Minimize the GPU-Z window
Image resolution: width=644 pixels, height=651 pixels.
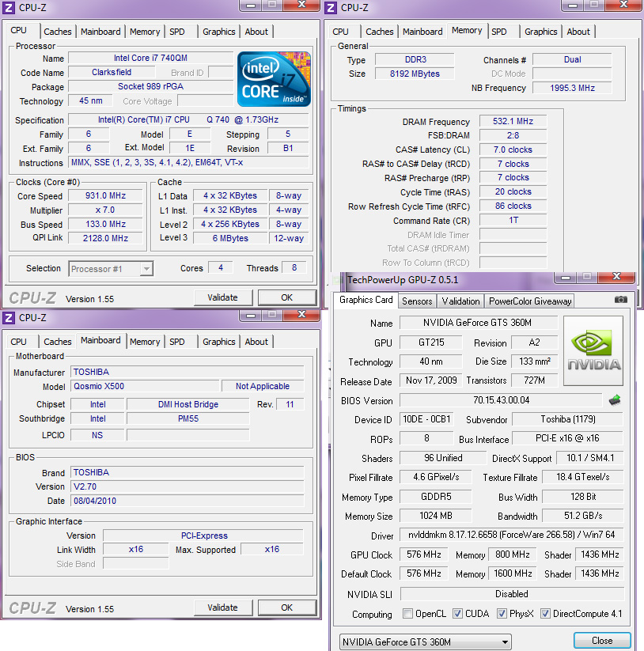(x=566, y=278)
